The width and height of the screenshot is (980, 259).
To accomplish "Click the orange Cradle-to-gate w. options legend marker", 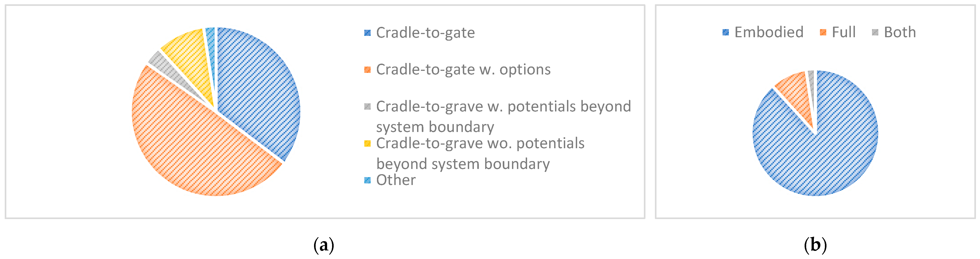I will (367, 70).
